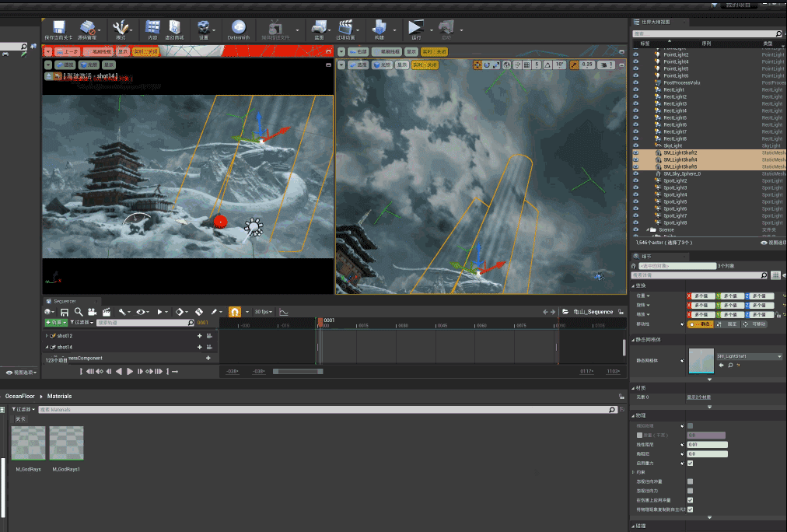The width and height of the screenshot is (787, 532).
Task: Expand the shot12 track
Action: tap(47, 336)
